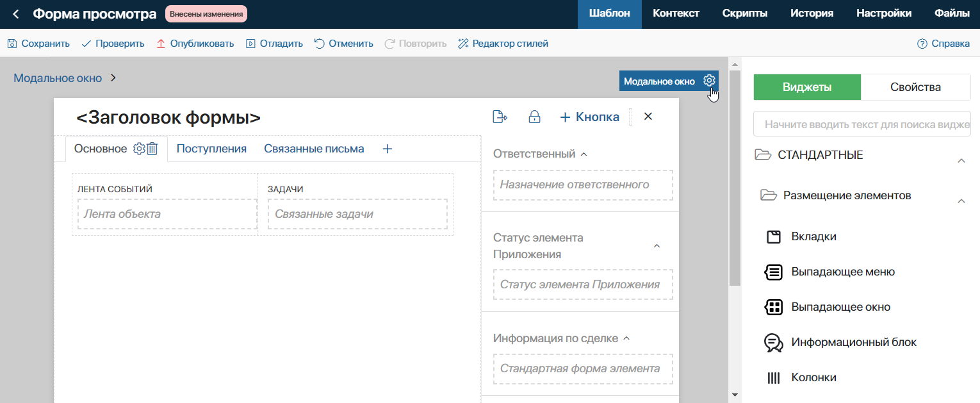This screenshot has width=980, height=403.
Task: Collapse the Ответственный section
Action: [584, 154]
